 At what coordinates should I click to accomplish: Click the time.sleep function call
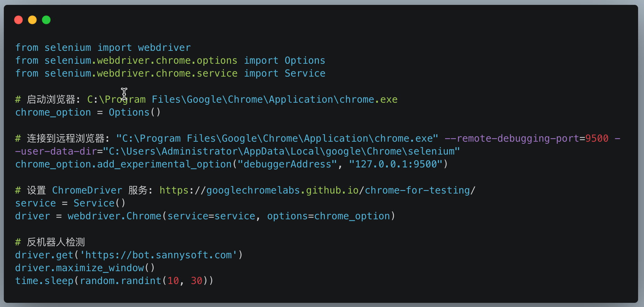(x=44, y=281)
